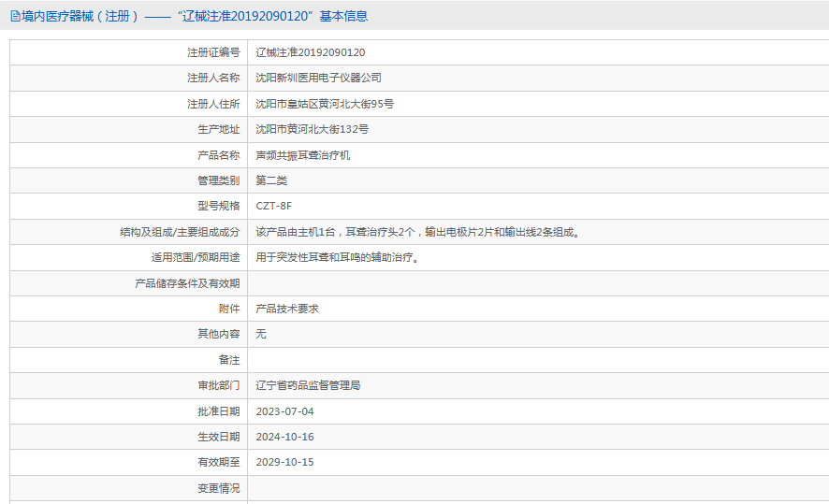Image resolution: width=829 pixels, height=504 pixels.
Task: Select registration number value 辽械注准20192090120
Action: tap(311, 52)
